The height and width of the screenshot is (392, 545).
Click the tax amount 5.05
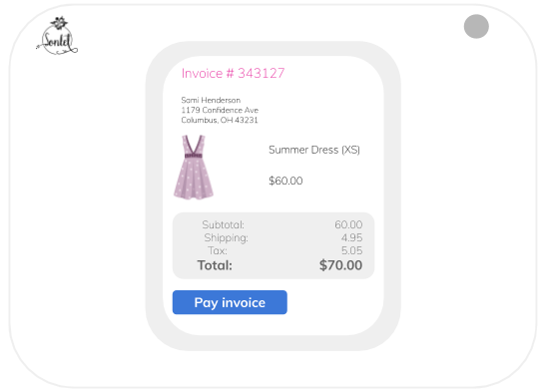[x=351, y=250]
